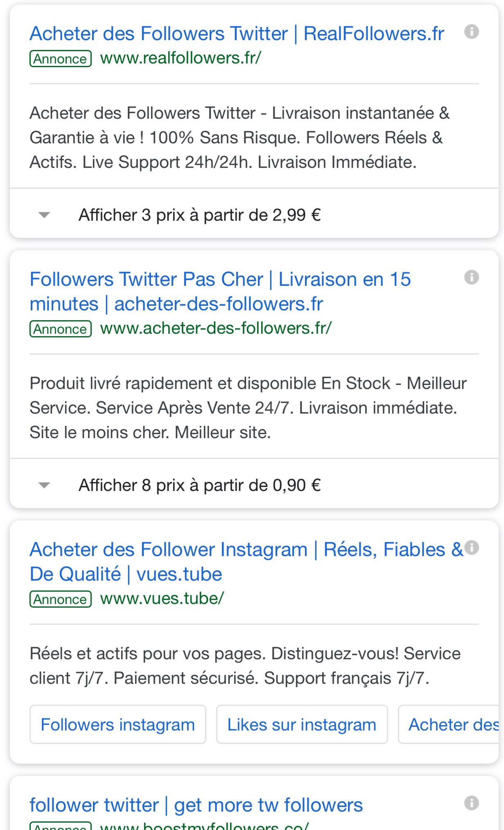Click the 'Afficher 3 prix à partir de' text
This screenshot has height=830, width=504.
click(x=200, y=215)
